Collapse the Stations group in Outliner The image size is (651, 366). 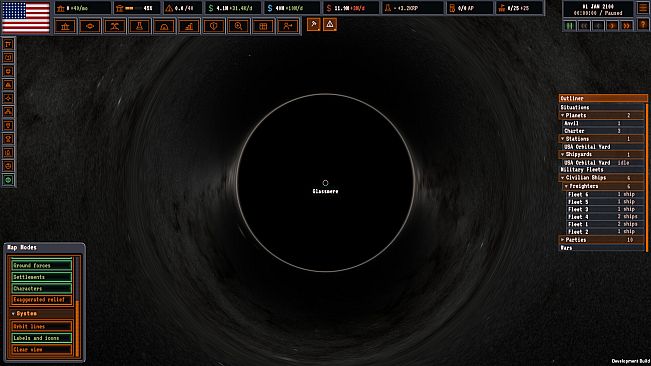pos(602,139)
